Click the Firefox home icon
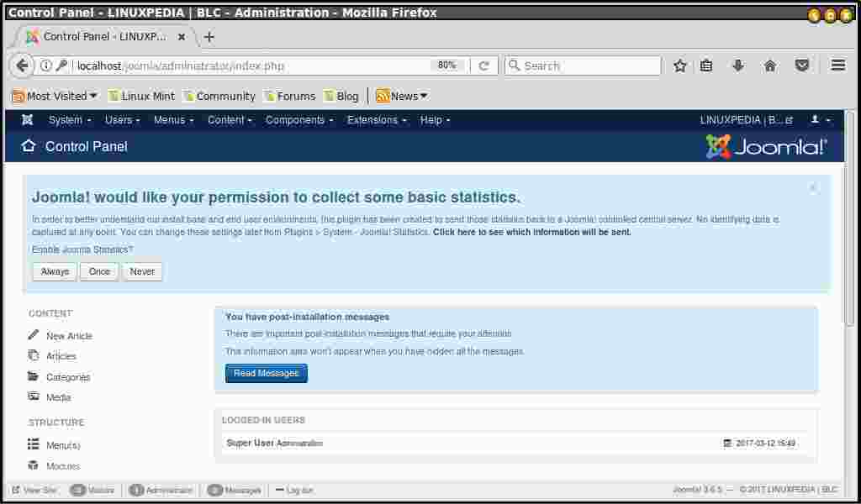 tap(769, 65)
